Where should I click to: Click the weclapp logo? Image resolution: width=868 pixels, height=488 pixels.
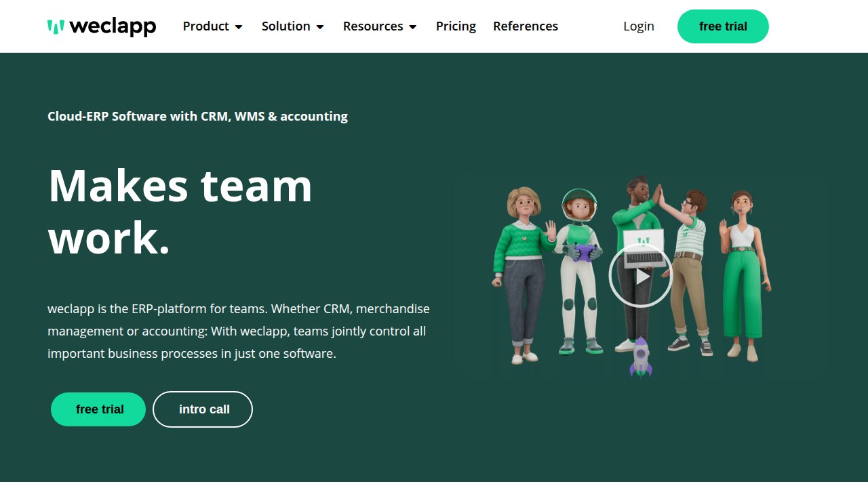pos(102,26)
